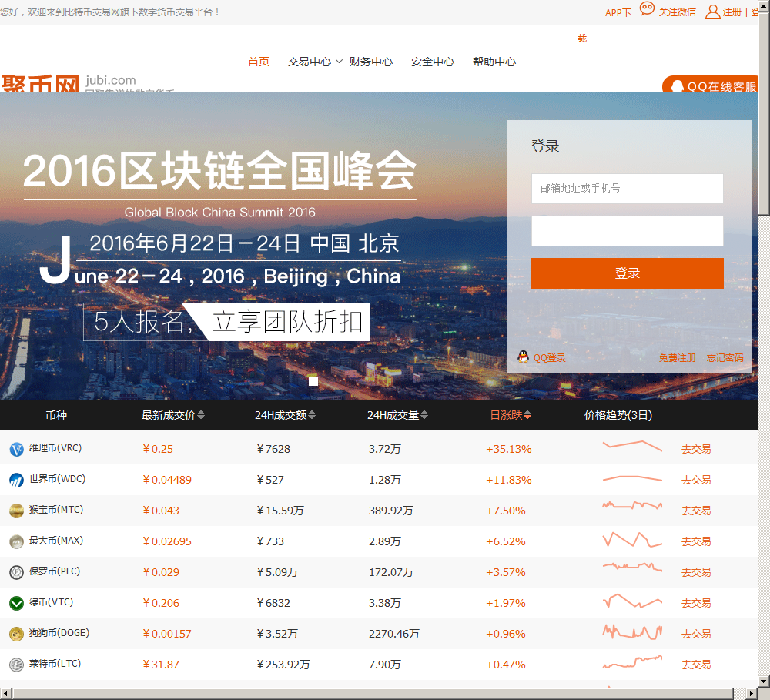Screen dimensions: 770x700
Task: Click the QQ online service bell icon
Action: point(677,86)
